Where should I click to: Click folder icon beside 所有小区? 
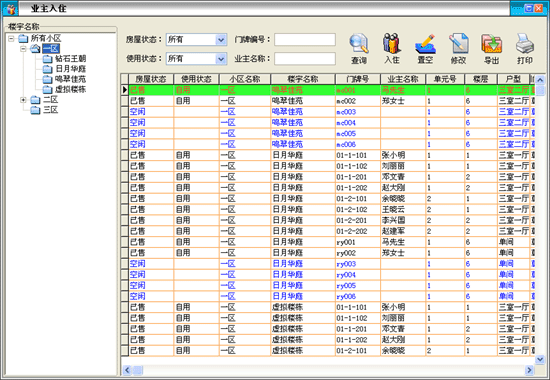(23, 38)
